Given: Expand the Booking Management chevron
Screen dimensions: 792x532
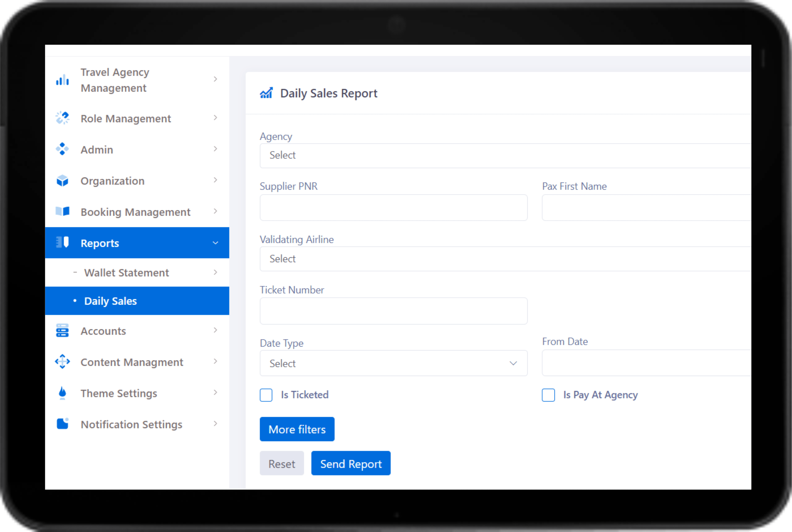Looking at the screenshot, I should [215, 211].
